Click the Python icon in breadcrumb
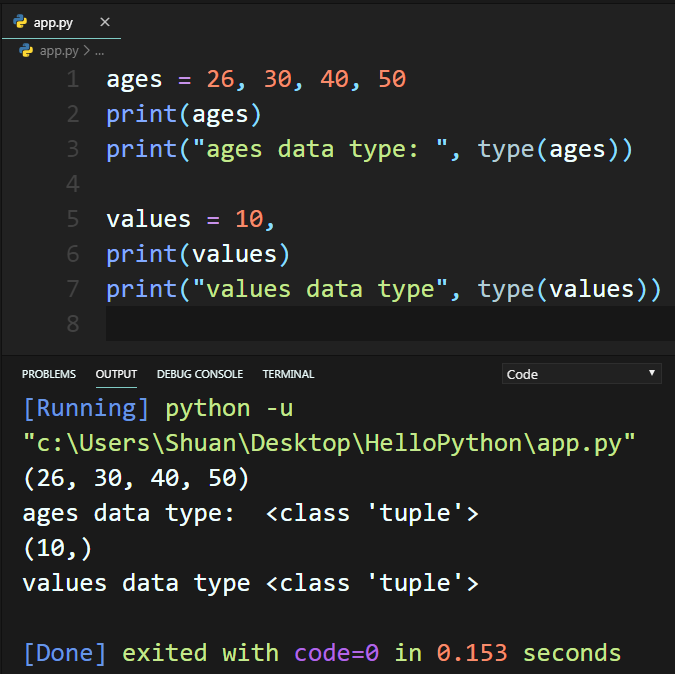Screen dimensions: 675x674 pos(26,51)
